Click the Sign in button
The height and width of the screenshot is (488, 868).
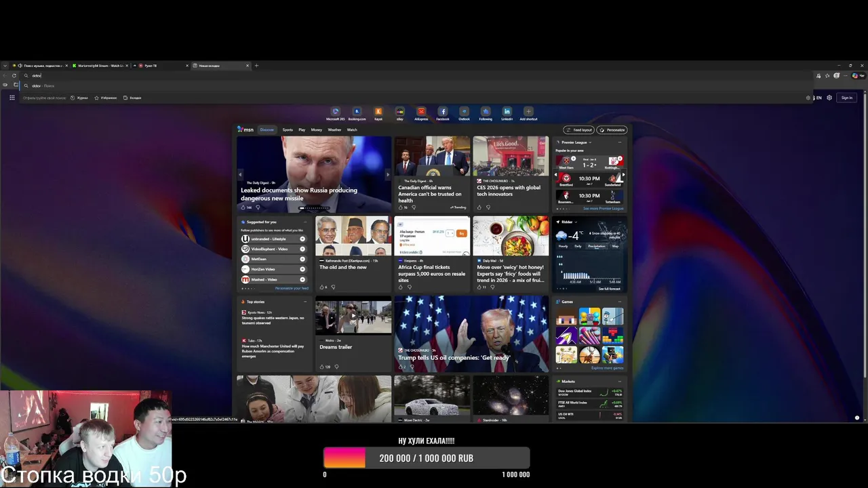pos(846,98)
